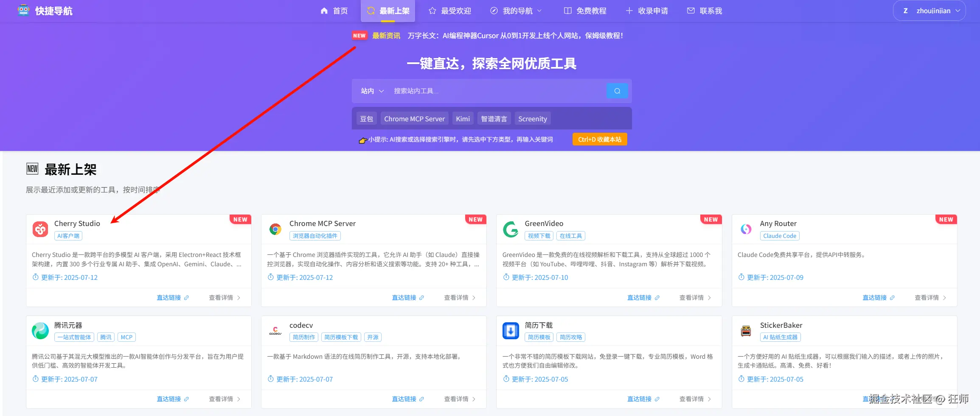Click the StickerBaker card icon
Screen dimensions: 980x416
click(x=746, y=331)
